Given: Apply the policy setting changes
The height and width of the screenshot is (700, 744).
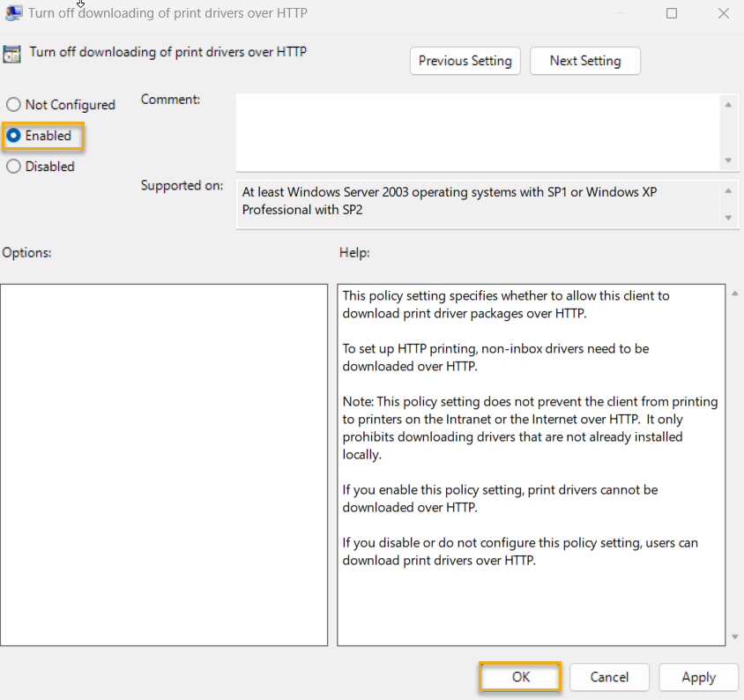Looking at the screenshot, I should [x=698, y=677].
